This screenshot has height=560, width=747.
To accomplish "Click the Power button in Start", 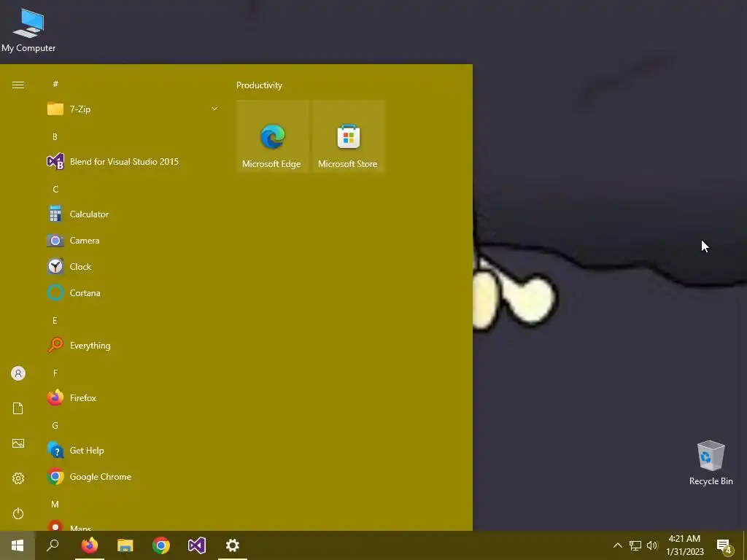I will coord(18,513).
